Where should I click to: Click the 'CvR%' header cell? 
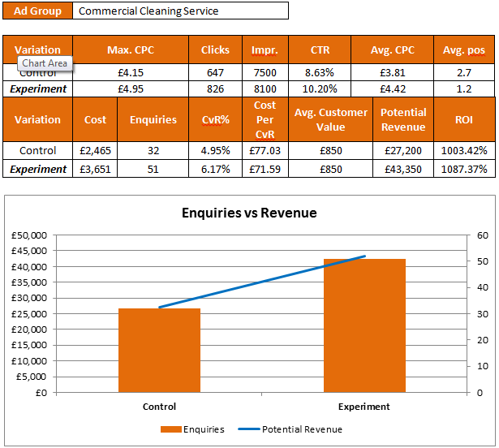pos(215,120)
